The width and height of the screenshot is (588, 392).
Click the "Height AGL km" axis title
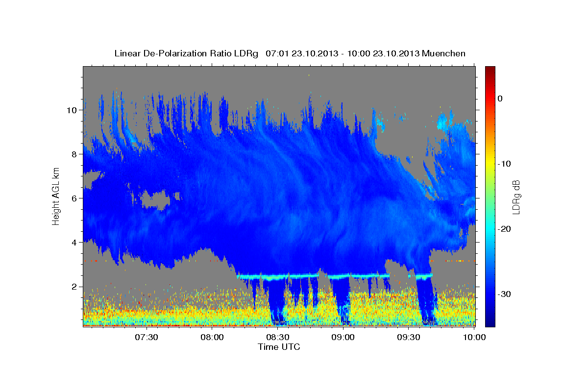tap(56, 196)
